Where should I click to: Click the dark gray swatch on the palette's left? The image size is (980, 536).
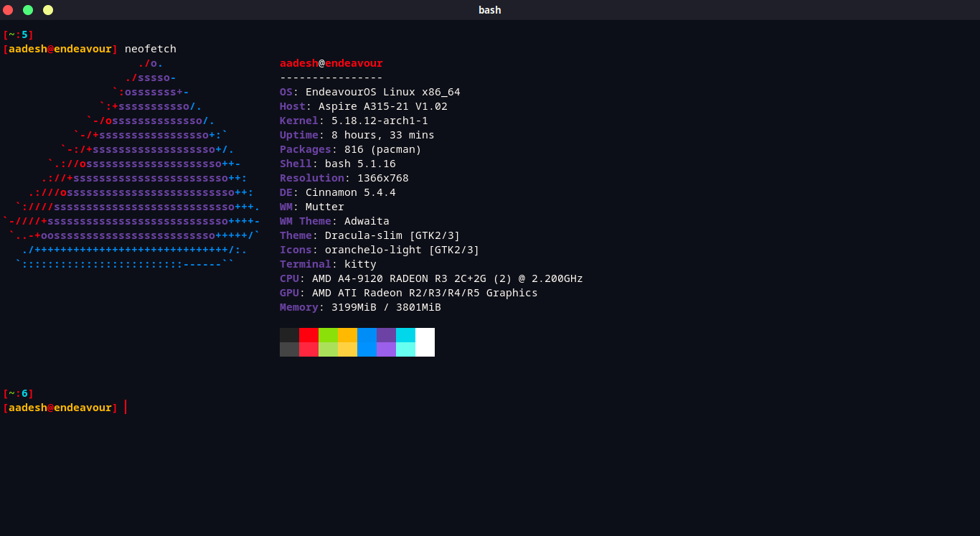(x=289, y=335)
